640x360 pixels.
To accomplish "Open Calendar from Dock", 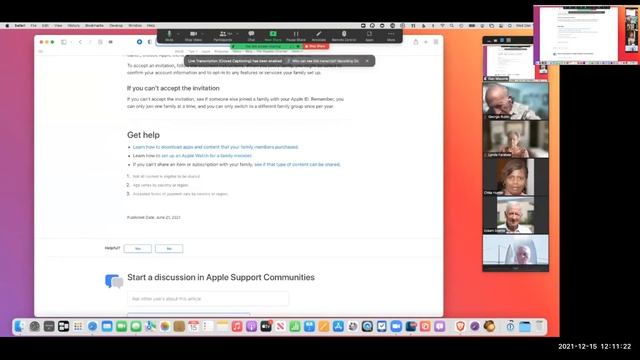I will 194,326.
